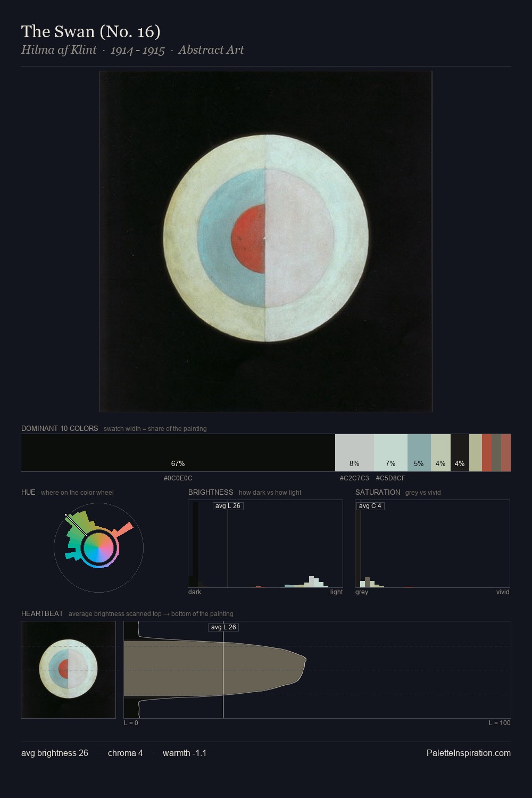The height and width of the screenshot is (798, 532).
Task: Click the hue color wheel chart
Action: (x=98, y=547)
